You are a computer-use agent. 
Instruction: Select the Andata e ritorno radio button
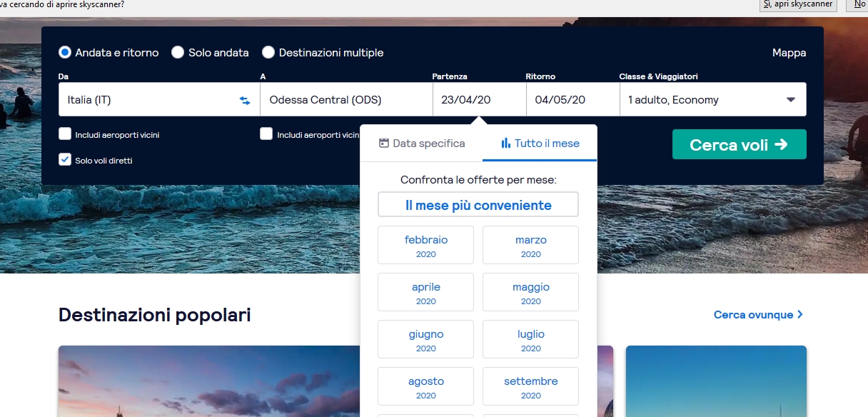65,53
